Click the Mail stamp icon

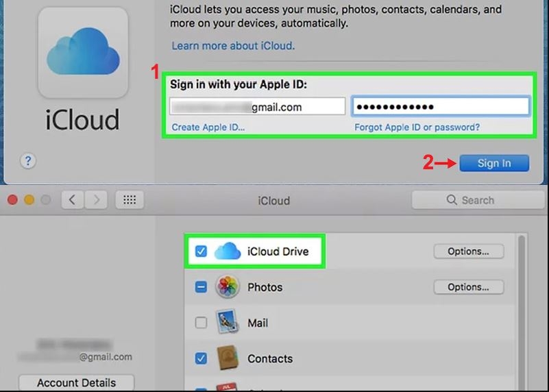[228, 321]
